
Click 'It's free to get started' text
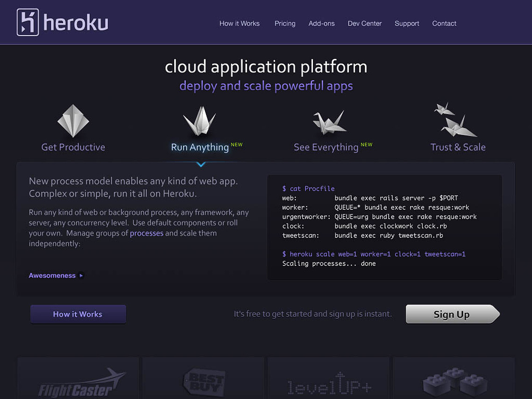click(x=313, y=314)
